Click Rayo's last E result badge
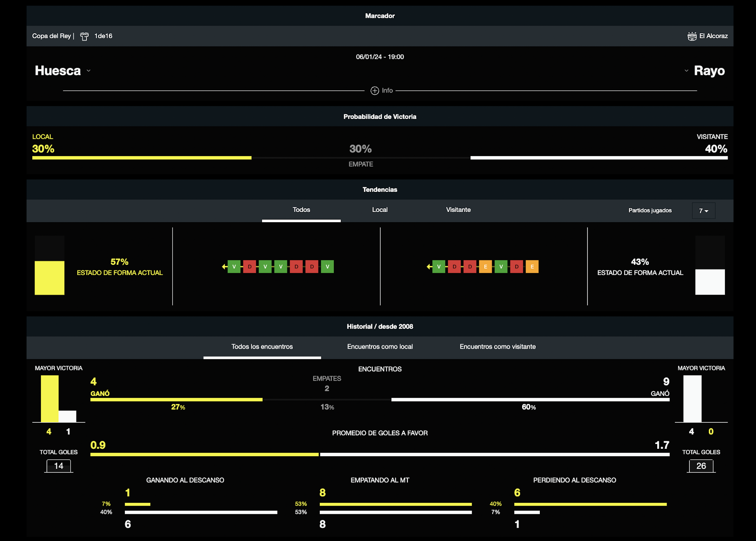 click(x=532, y=267)
